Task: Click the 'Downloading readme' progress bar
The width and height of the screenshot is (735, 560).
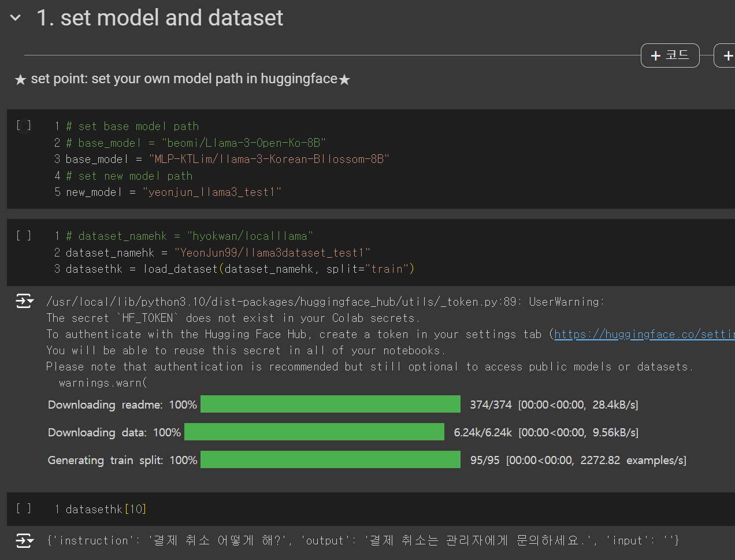Action: click(x=331, y=404)
